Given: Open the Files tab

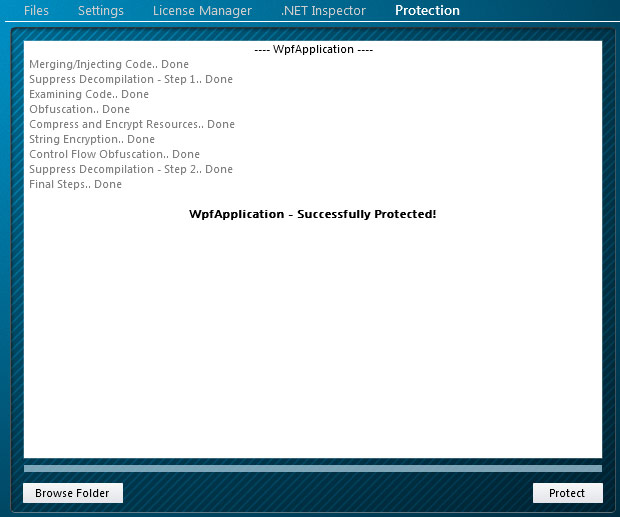Looking at the screenshot, I should click(36, 11).
